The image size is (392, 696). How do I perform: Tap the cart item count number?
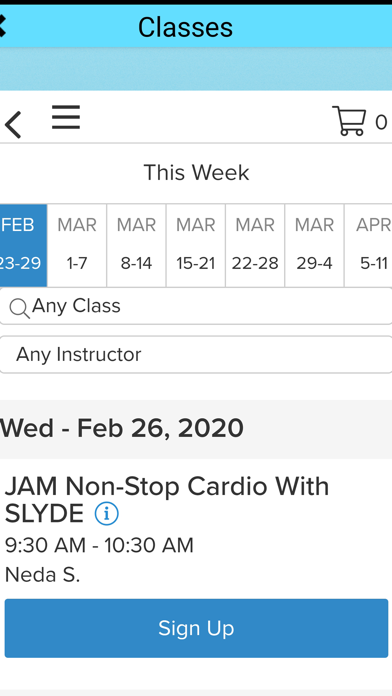(381, 122)
